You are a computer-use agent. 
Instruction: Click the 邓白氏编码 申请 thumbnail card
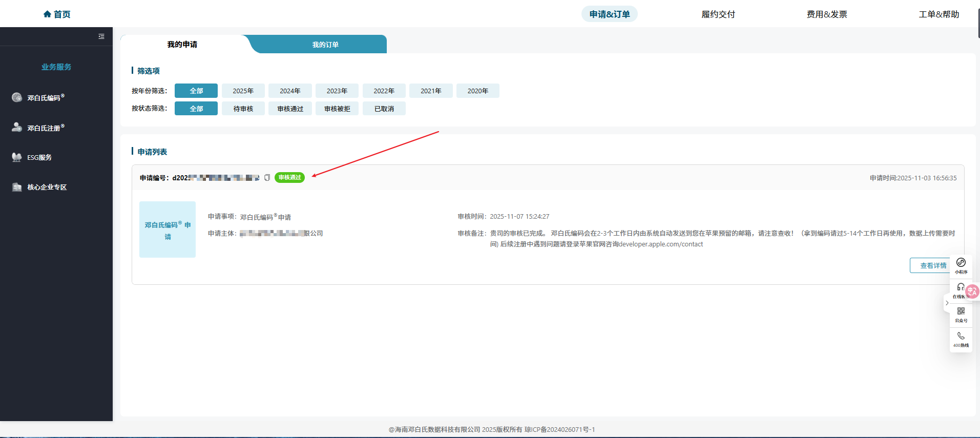168,230
